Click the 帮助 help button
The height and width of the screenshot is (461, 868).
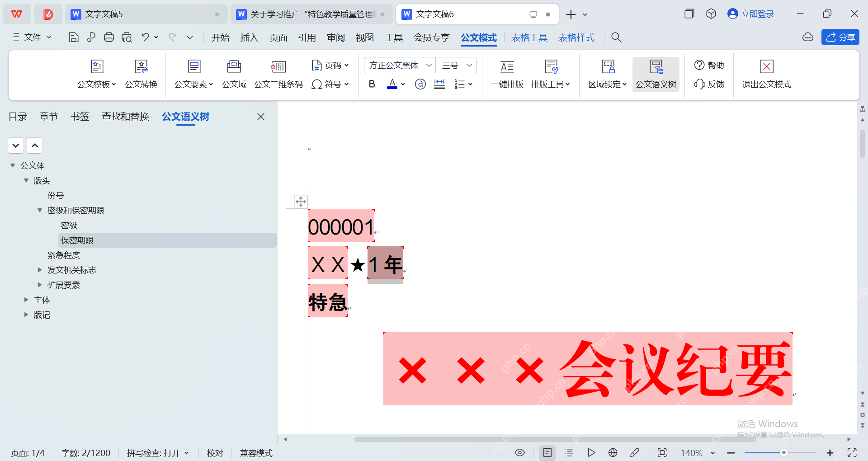[x=709, y=65]
